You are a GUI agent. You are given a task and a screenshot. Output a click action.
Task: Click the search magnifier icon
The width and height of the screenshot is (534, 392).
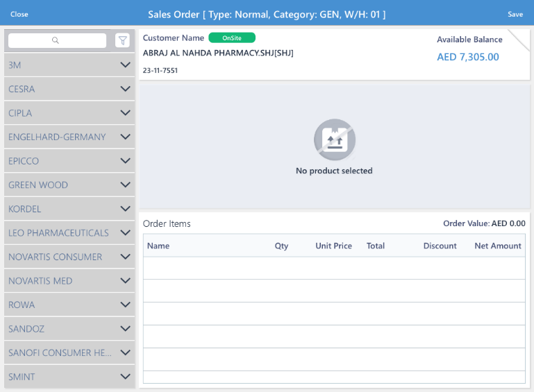[x=55, y=40]
